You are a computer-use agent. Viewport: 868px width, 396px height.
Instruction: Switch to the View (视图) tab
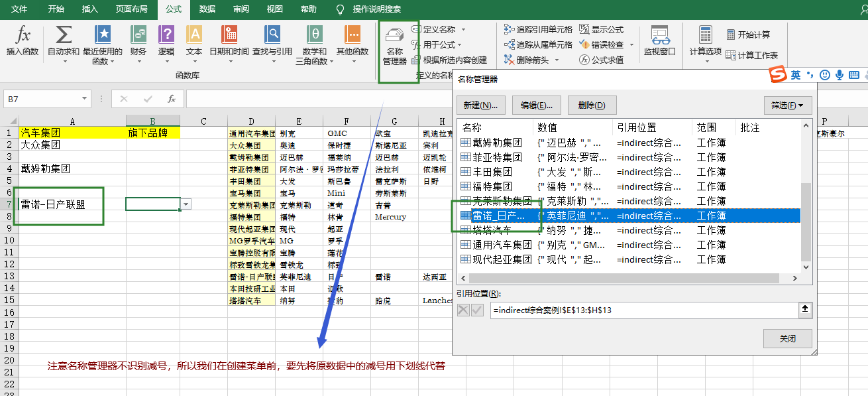point(275,9)
